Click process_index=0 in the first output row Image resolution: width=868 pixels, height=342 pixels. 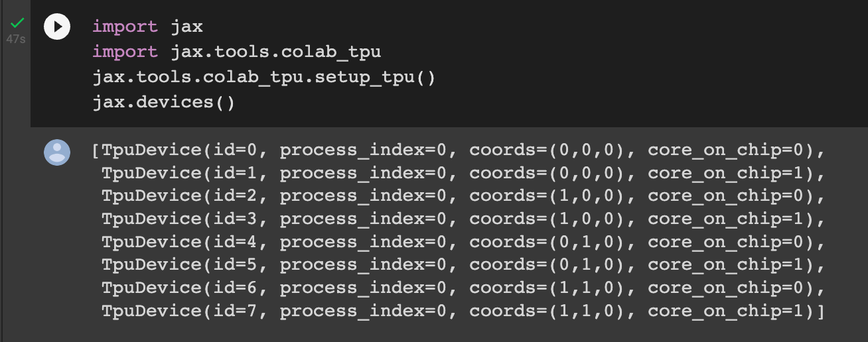tap(364, 150)
